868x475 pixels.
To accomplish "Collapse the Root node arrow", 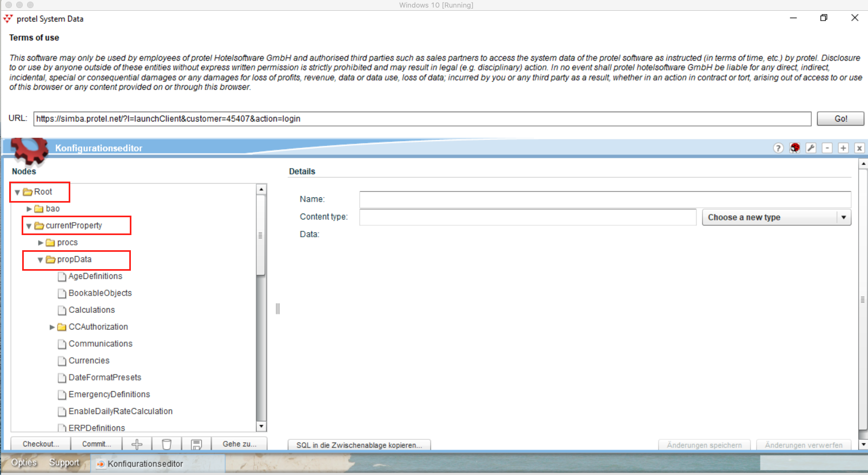I will (x=17, y=192).
